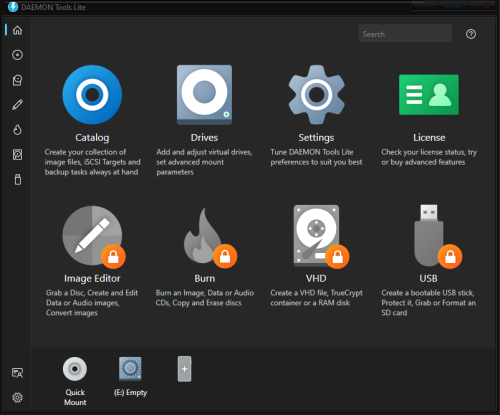This screenshot has width=500, height=415.
Task: Open the USB stick sidebar icon
Action: pos(18,179)
